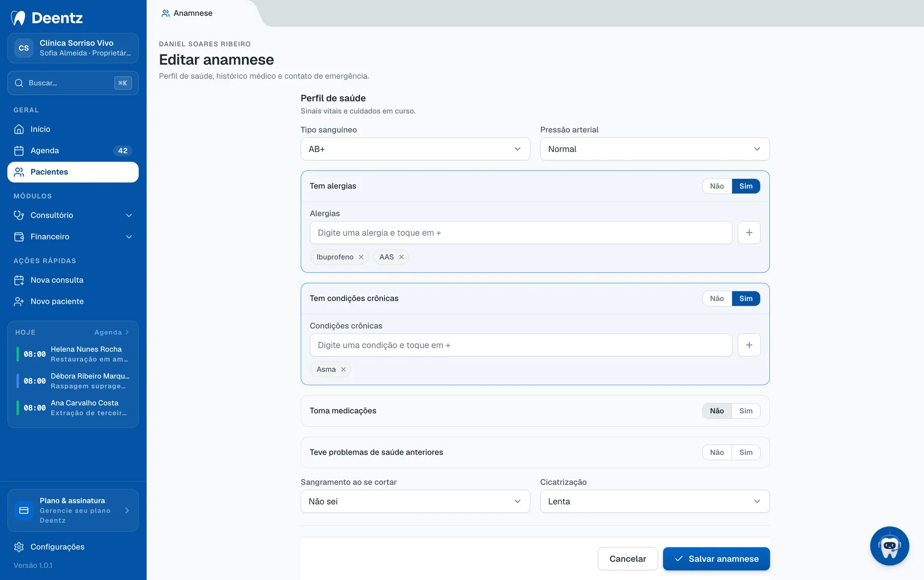The image size is (924, 580).
Task: Open the Pressão arterial dropdown
Action: point(654,149)
